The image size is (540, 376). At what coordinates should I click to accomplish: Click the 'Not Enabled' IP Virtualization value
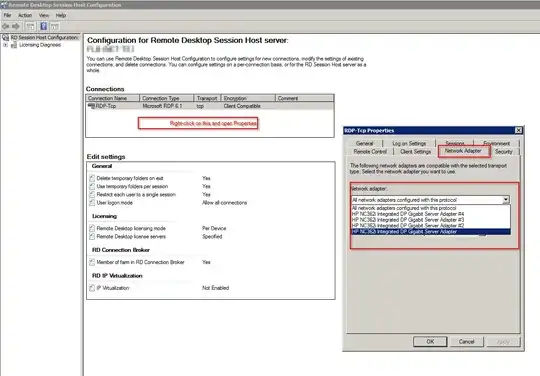click(215, 288)
